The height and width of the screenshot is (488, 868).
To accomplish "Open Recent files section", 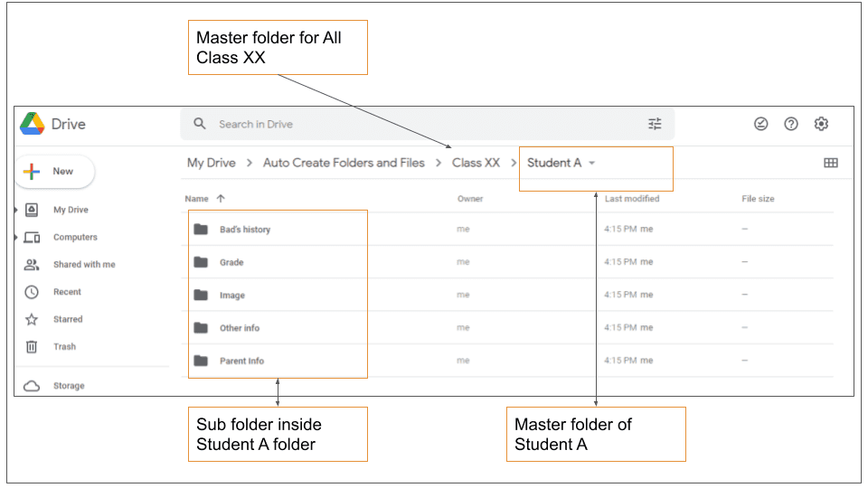I will click(x=67, y=293).
